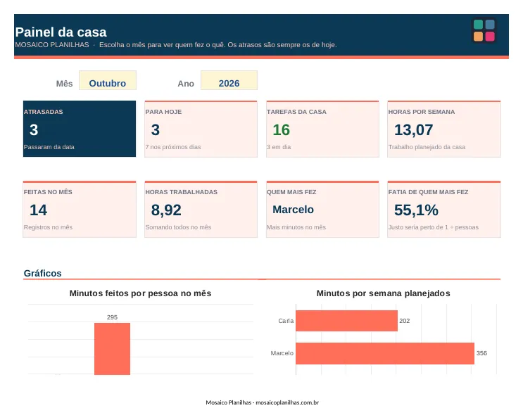Open the Mês dropdown showing Outubro

(108, 80)
